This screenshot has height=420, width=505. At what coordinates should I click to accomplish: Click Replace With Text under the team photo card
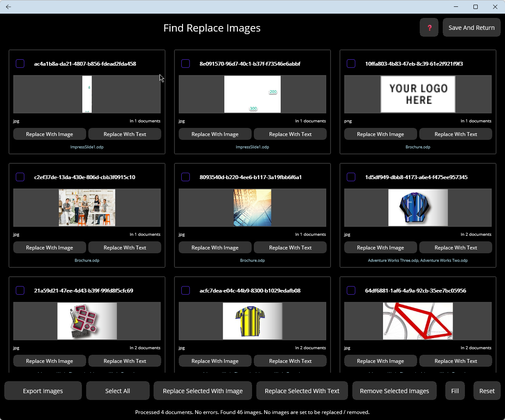click(125, 247)
